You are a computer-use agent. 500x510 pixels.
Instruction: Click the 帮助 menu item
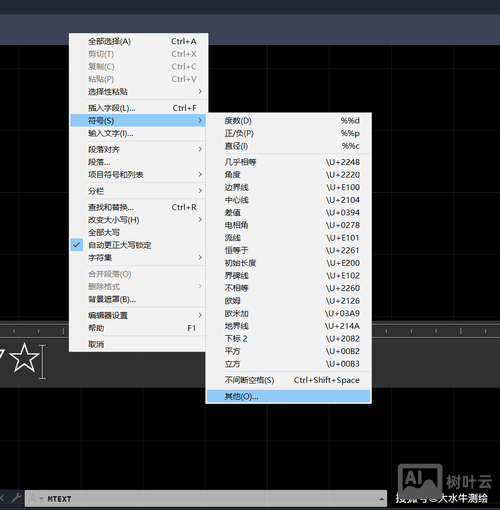pos(138,328)
